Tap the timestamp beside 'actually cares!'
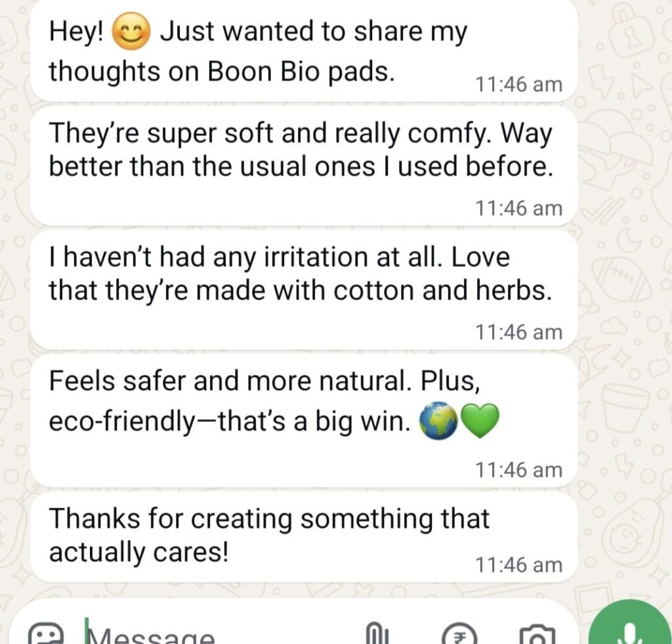The width and height of the screenshot is (672, 644). pyautogui.click(x=518, y=565)
